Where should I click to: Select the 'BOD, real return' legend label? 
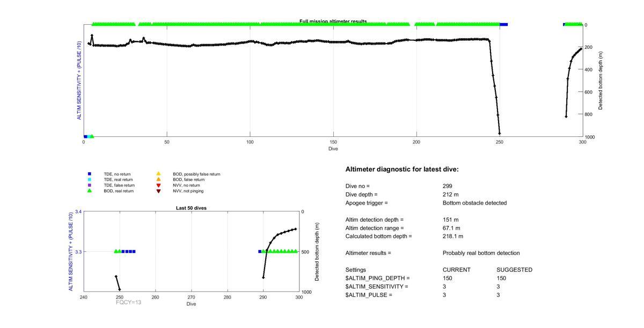point(119,191)
